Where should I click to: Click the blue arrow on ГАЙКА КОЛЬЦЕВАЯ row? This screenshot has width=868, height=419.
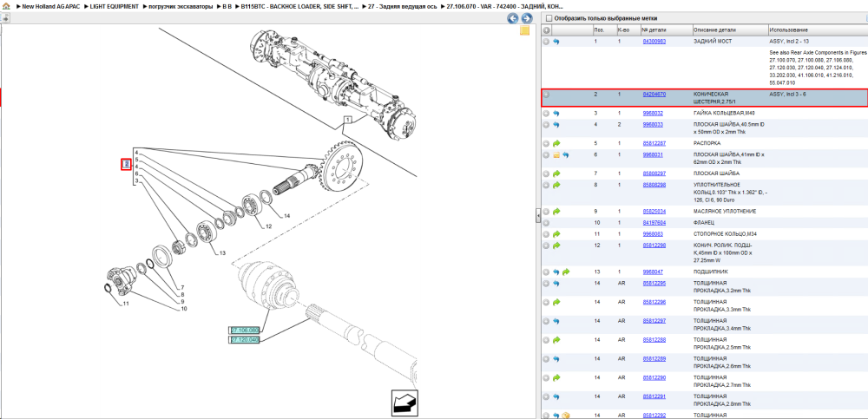coord(556,114)
